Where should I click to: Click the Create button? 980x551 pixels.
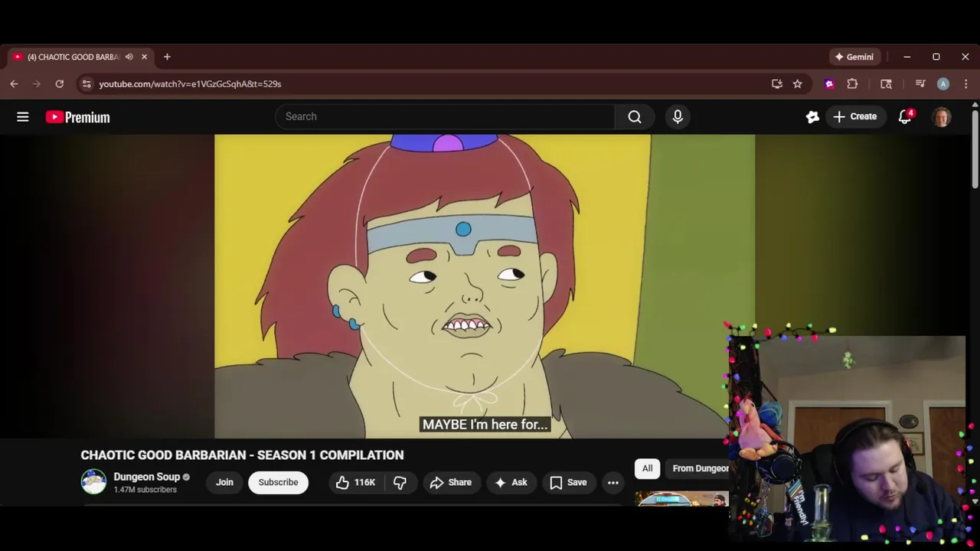(854, 116)
